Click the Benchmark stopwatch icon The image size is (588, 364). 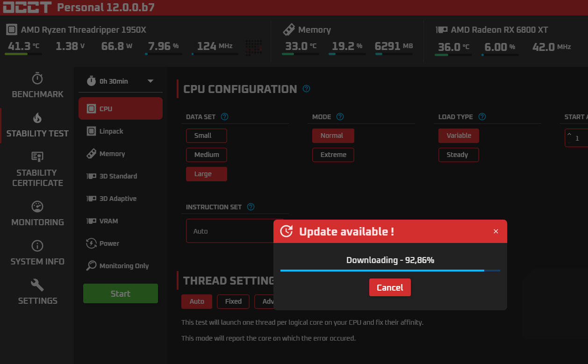pos(37,78)
